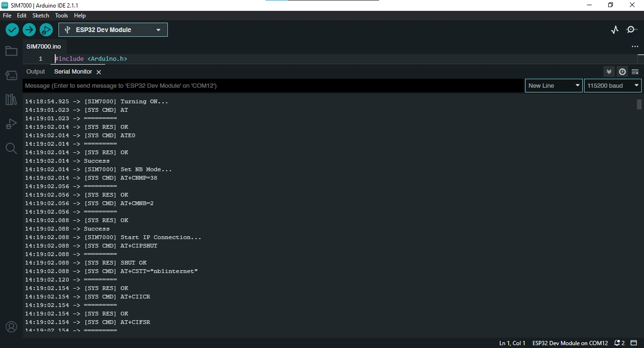The image size is (644, 348).
Task: Toggle autoscroll in the serial monitor
Action: coord(609,72)
